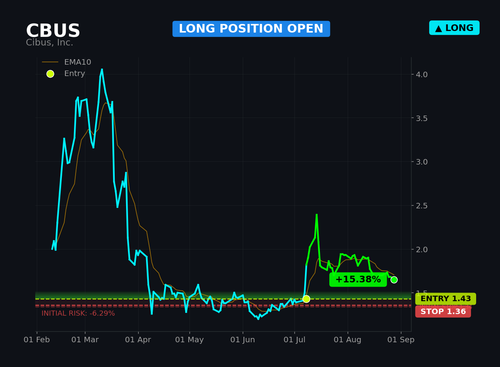Click the ENTRY 1.43 price tag
This screenshot has height=367, width=500.
445,299
